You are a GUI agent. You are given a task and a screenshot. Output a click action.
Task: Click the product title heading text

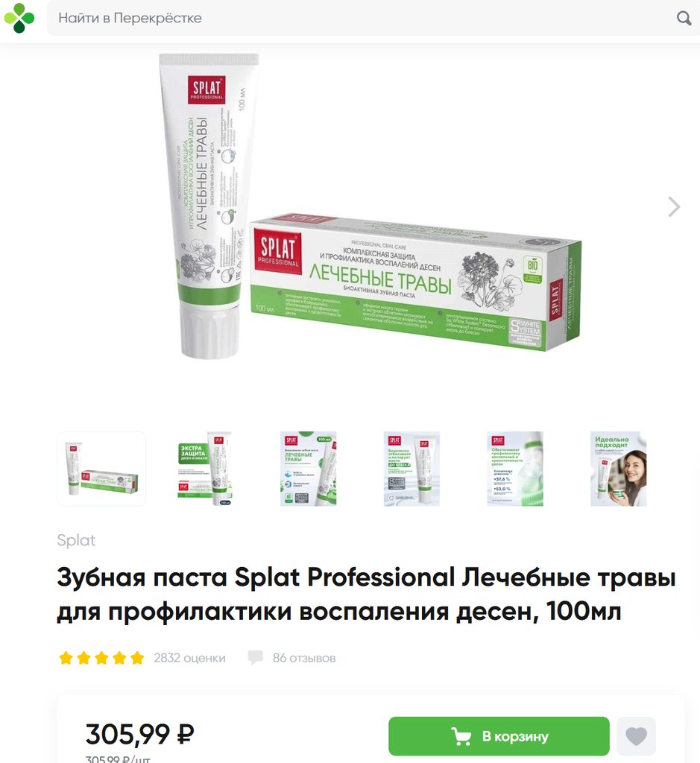coord(366,594)
